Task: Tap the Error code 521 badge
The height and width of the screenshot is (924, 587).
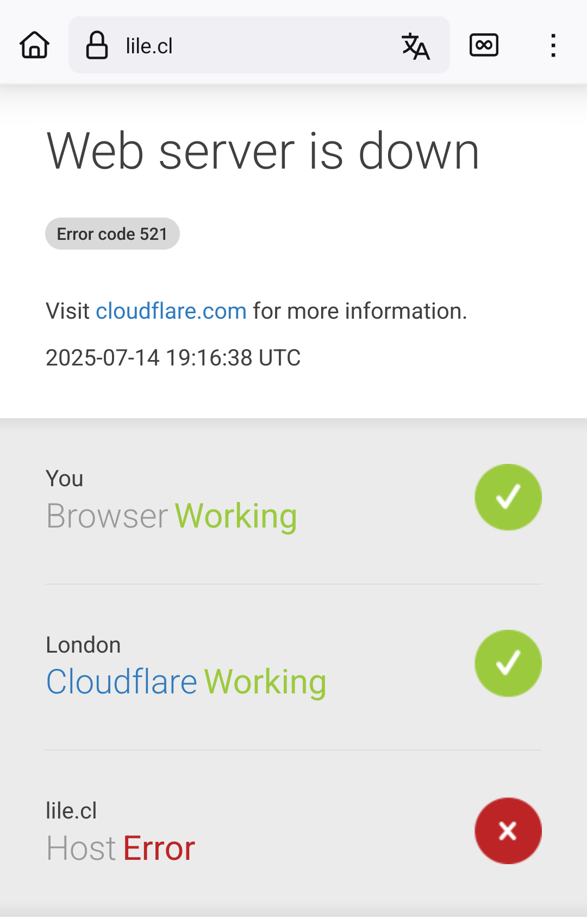Action: coord(113,234)
